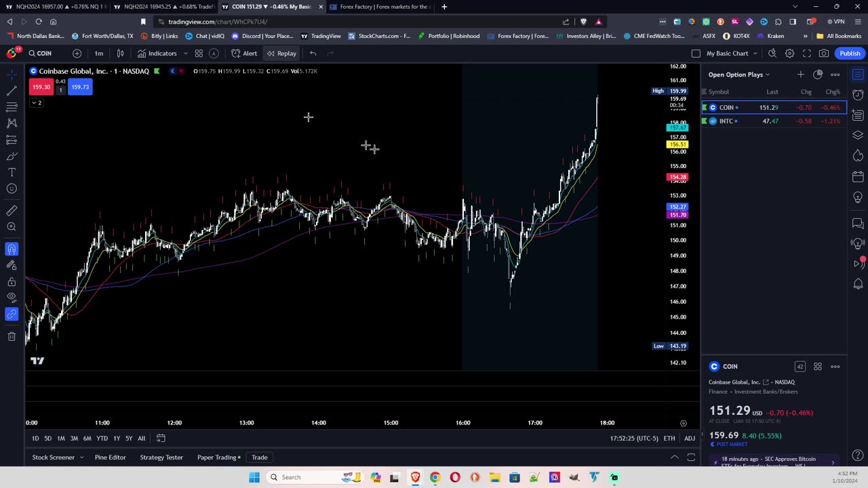The image size is (868, 488).
Task: Open the go-to-date calendar icon
Action: (161, 439)
